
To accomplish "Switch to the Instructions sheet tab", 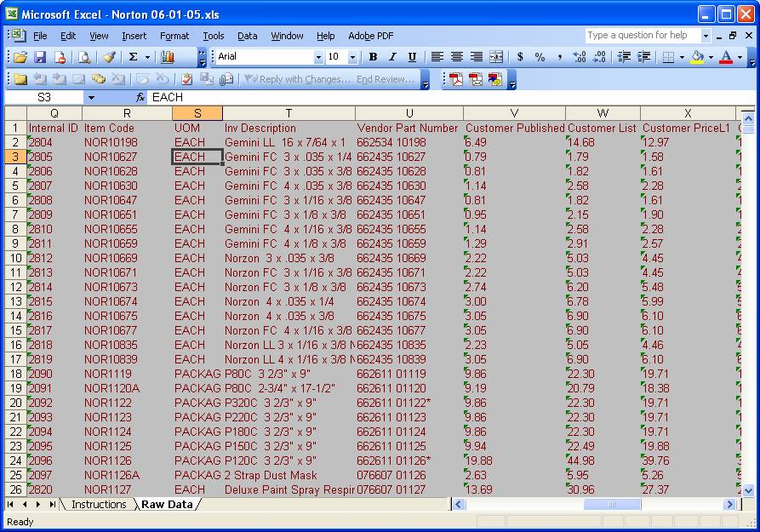I will tap(99, 505).
